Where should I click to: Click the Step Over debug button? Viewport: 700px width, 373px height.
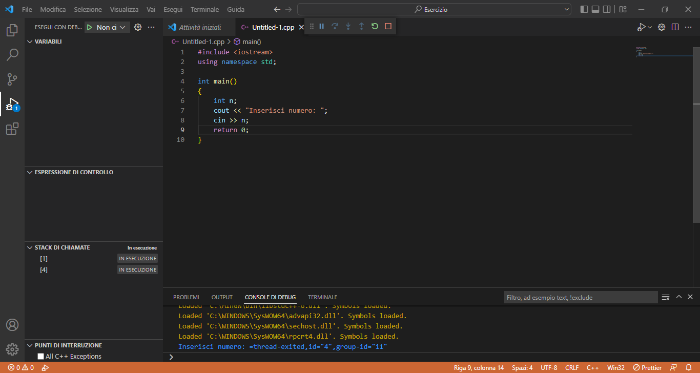click(335, 27)
